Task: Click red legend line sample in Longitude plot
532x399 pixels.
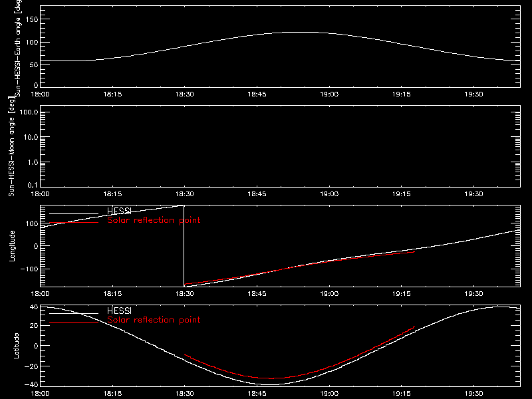Action: [74, 223]
